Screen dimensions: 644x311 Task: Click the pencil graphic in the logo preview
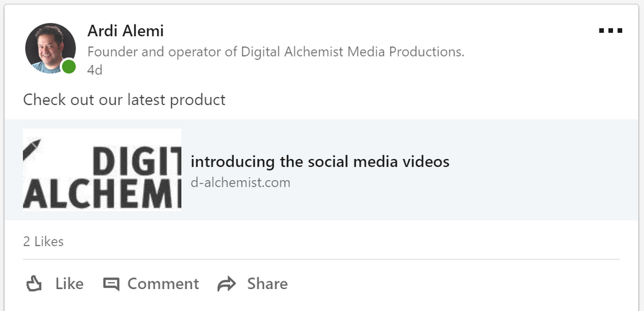click(x=31, y=148)
